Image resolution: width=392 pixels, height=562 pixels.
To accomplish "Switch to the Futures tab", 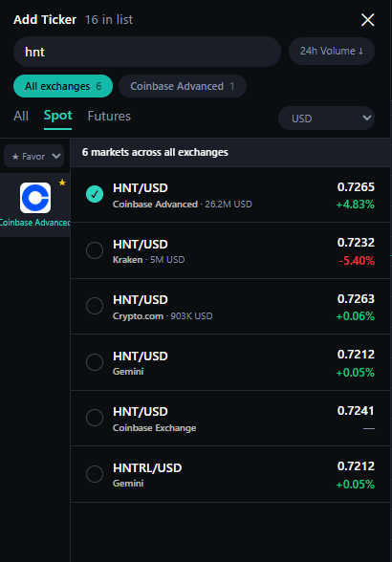I will (x=109, y=117).
